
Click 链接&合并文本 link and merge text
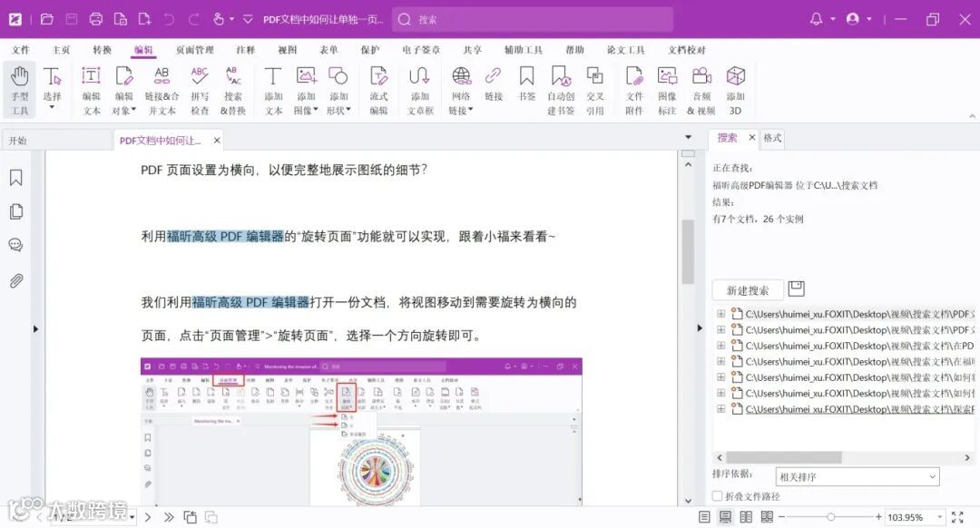pos(162,91)
